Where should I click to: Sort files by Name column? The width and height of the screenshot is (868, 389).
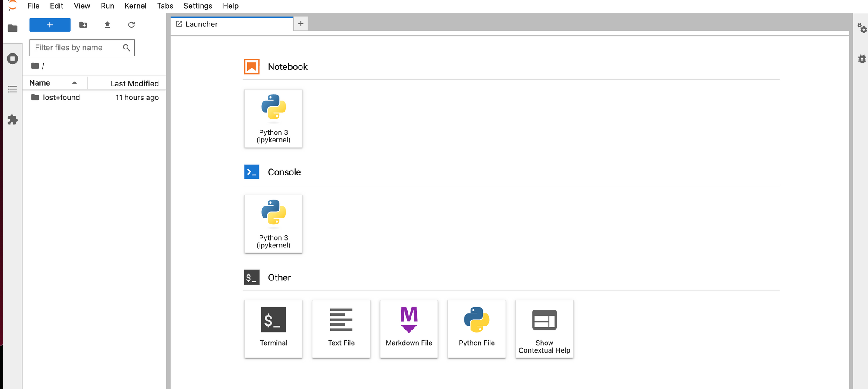[x=40, y=83]
